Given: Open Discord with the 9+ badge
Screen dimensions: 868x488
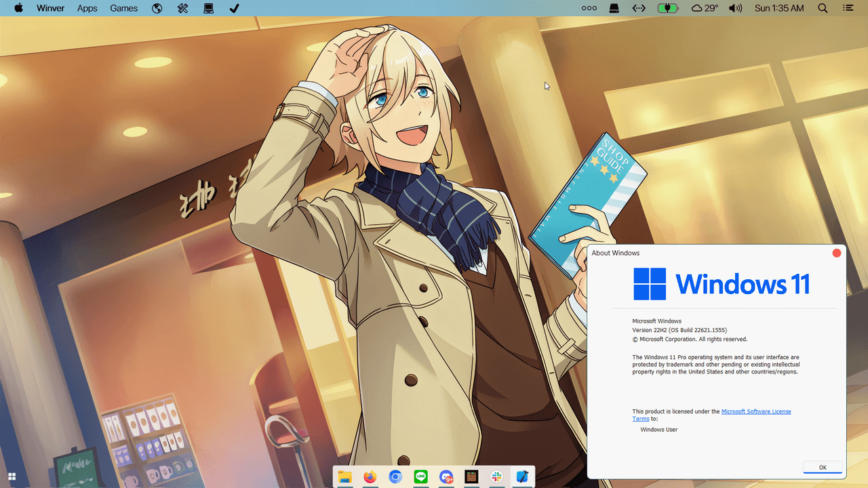Looking at the screenshot, I should (x=446, y=477).
